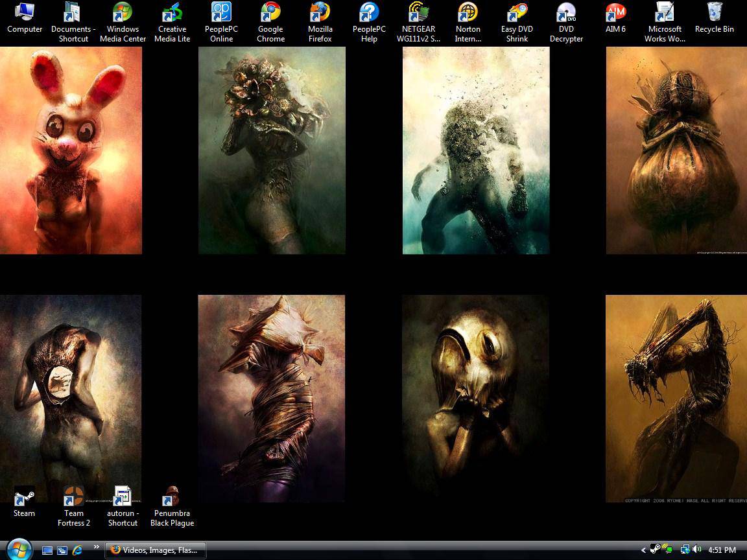This screenshot has height=560, width=747.
Task: Select the AIM 6 desktop icon
Action: click(615, 13)
